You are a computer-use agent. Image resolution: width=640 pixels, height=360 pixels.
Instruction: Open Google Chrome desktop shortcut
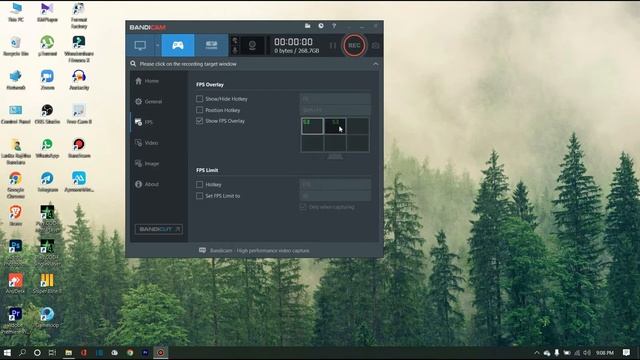pyautogui.click(x=16, y=184)
